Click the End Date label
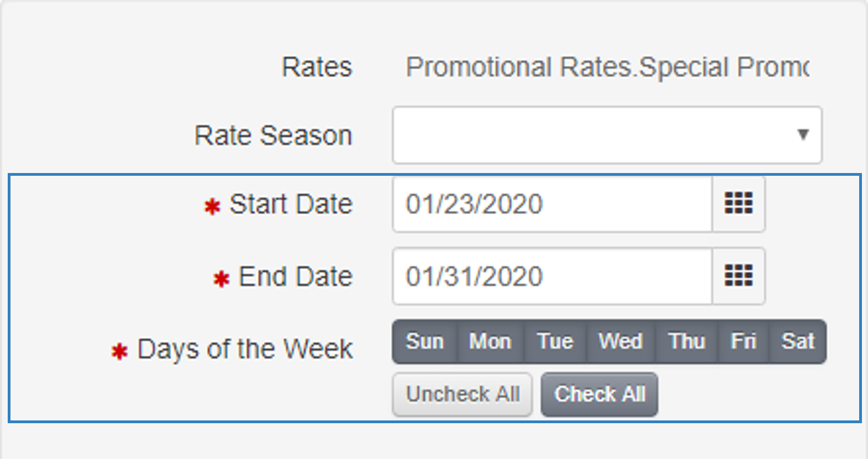 coord(295,277)
